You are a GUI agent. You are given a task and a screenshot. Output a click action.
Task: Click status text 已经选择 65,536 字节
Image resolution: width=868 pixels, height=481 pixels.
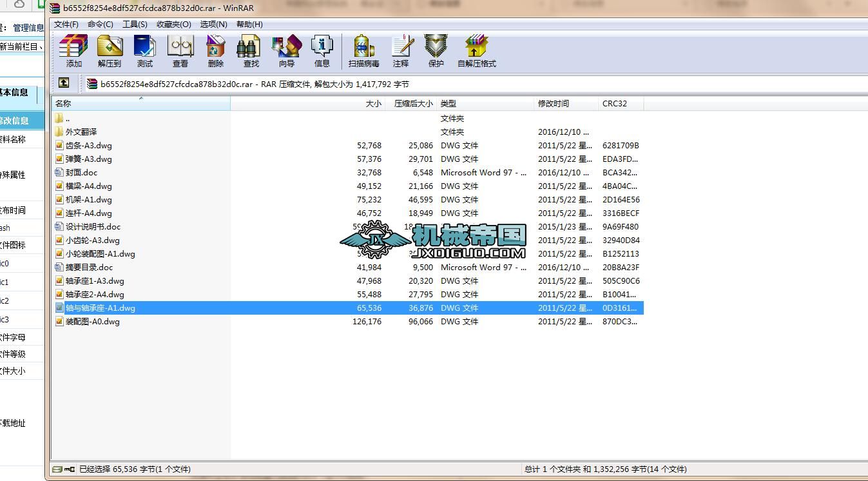[x=135, y=469]
